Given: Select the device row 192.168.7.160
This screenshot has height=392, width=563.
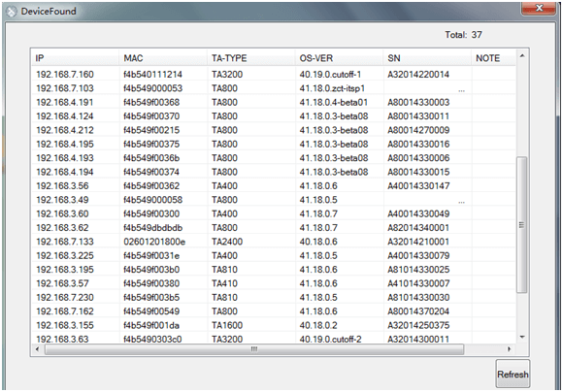Looking at the screenshot, I should [x=274, y=75].
